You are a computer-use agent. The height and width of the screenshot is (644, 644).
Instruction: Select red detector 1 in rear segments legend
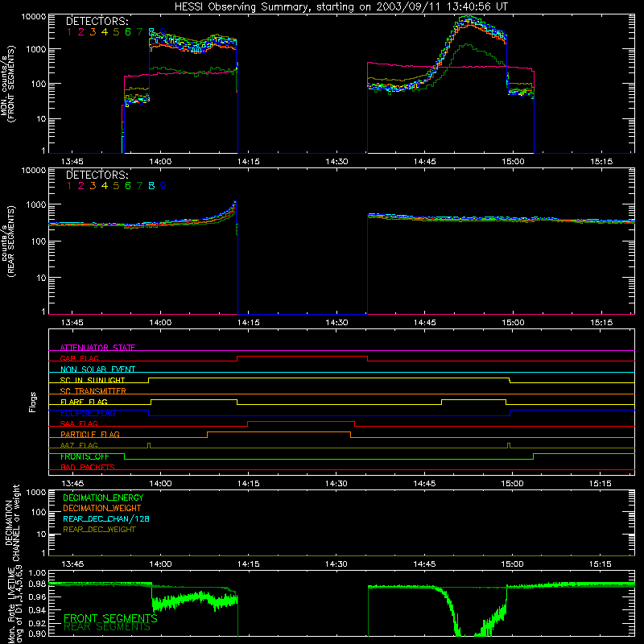click(x=69, y=186)
